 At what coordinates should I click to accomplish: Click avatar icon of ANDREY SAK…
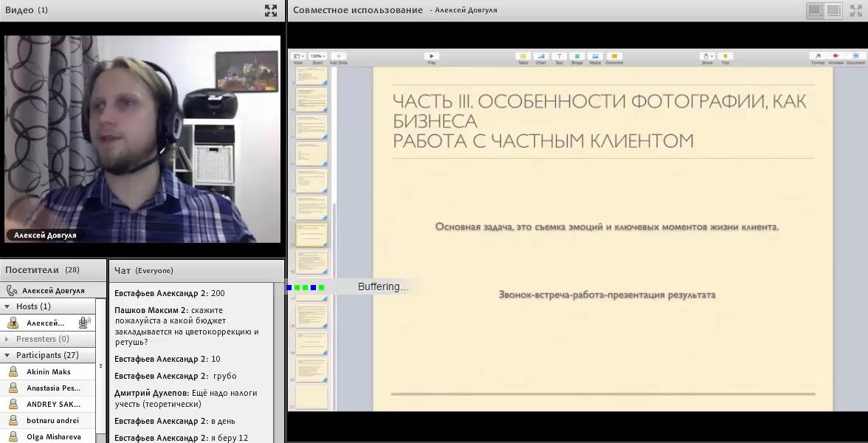coord(13,405)
